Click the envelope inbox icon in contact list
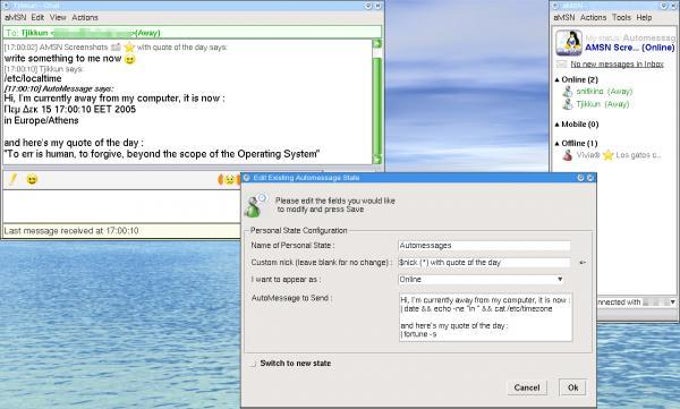 [x=562, y=64]
